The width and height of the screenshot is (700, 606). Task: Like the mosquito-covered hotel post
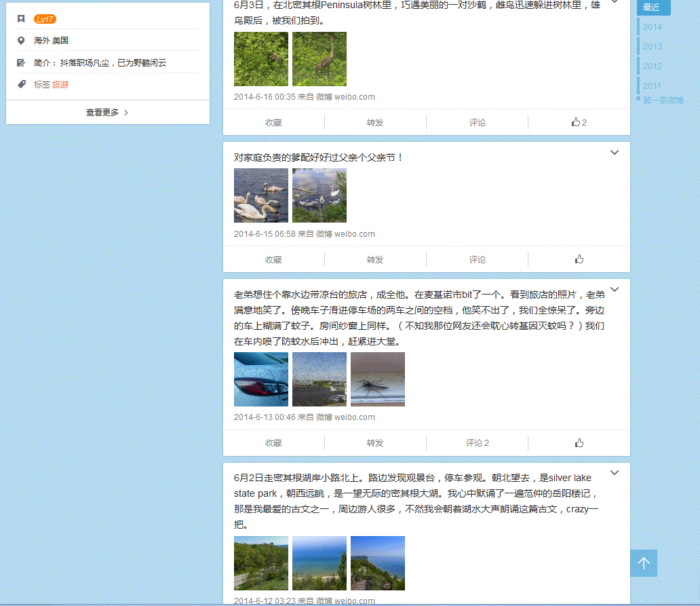(x=579, y=443)
